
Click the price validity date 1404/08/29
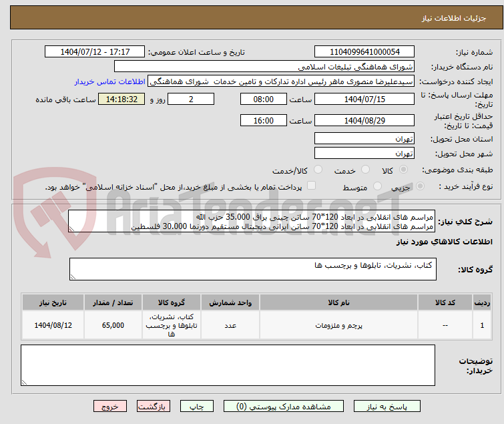[x=364, y=121]
